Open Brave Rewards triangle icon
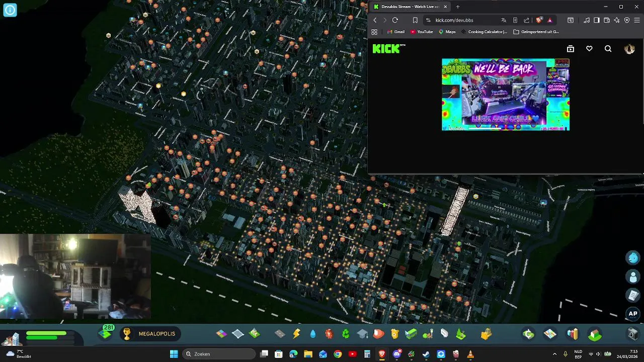The height and width of the screenshot is (362, 644). [550, 20]
